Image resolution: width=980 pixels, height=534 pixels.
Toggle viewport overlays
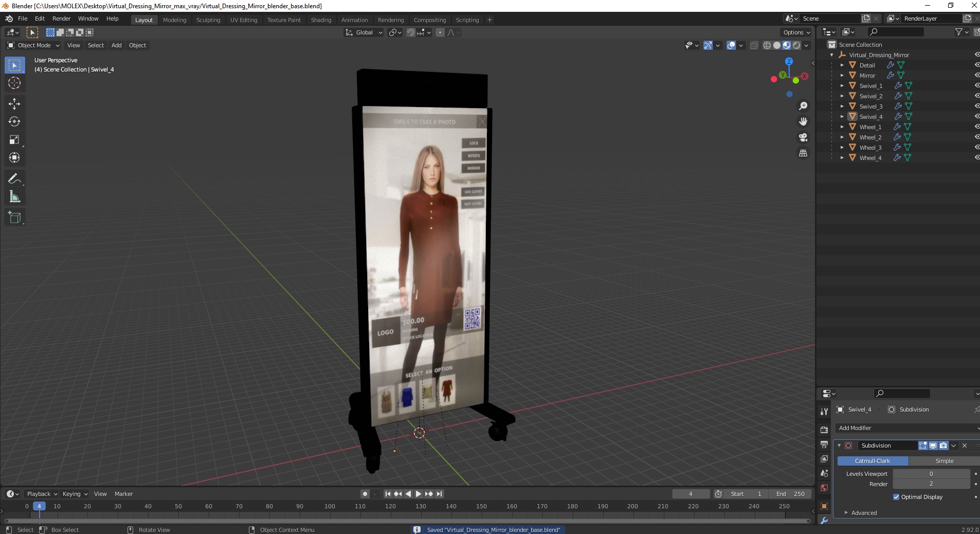tap(731, 45)
